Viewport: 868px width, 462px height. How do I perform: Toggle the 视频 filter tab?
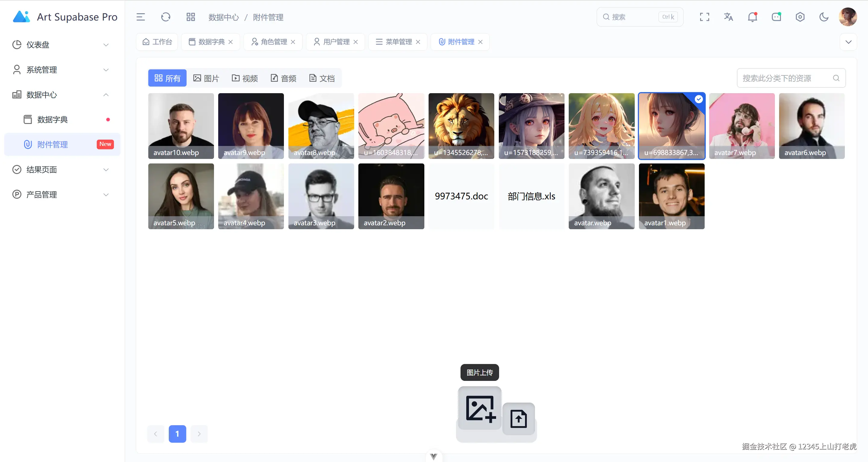pyautogui.click(x=245, y=78)
